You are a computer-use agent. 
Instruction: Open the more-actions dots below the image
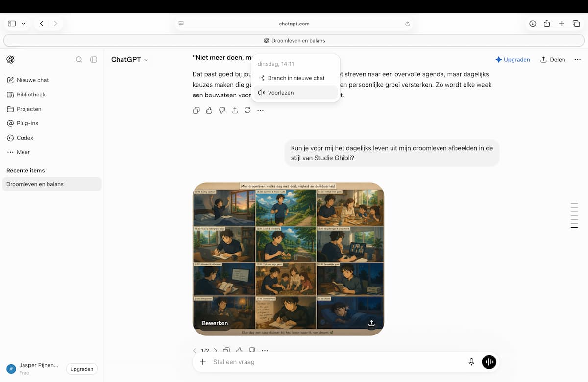coord(265,351)
